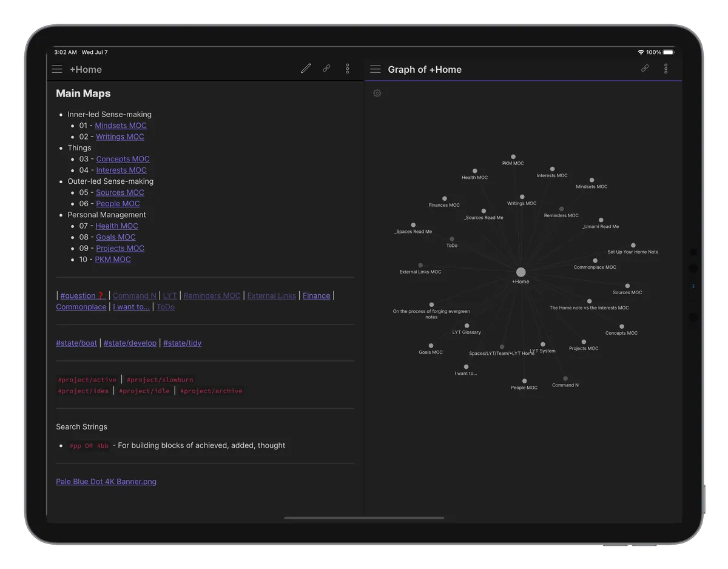Screen dimensions: 728x569
Task: Open the 'I want to...' link in note
Action: point(131,306)
